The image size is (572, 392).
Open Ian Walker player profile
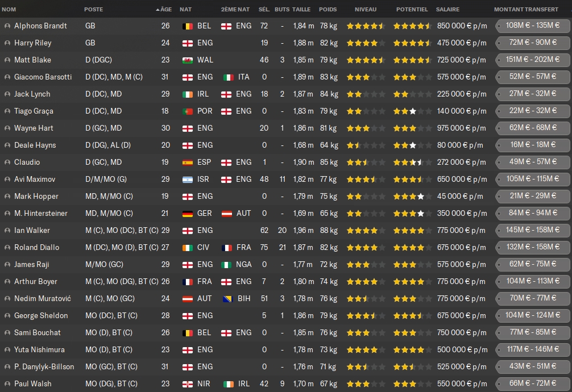pos(32,231)
